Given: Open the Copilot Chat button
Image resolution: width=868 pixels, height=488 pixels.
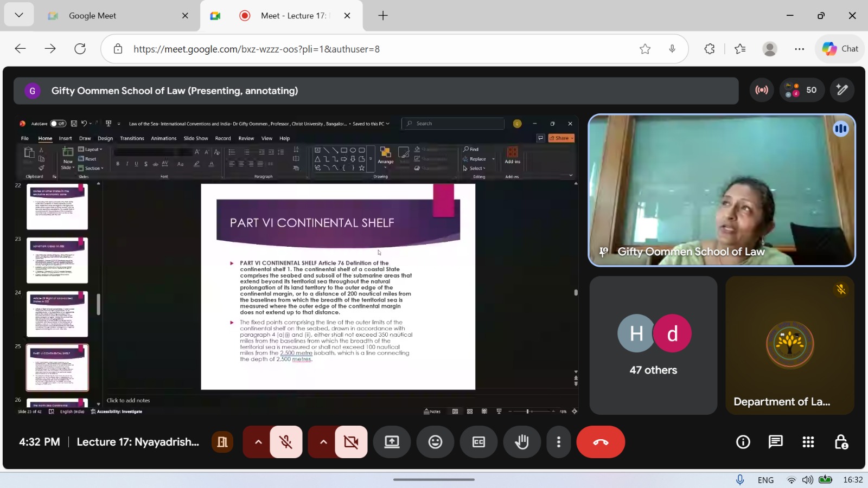Looking at the screenshot, I should 840,49.
